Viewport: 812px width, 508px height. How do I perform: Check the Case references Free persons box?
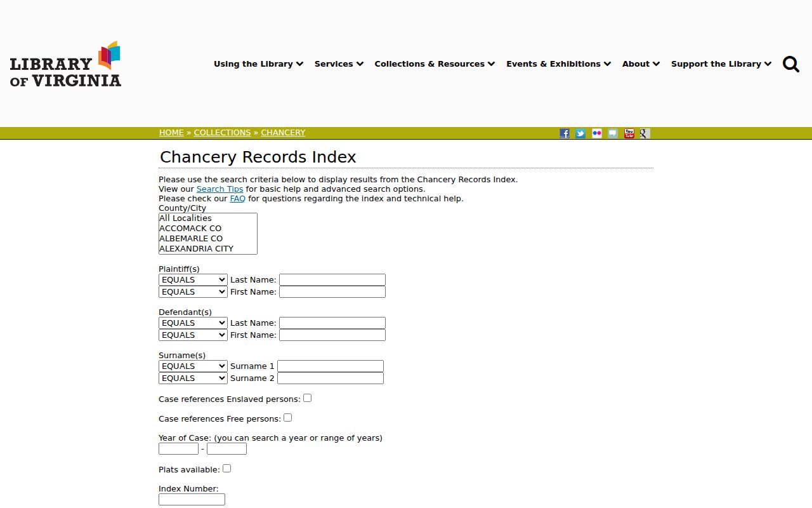(288, 418)
